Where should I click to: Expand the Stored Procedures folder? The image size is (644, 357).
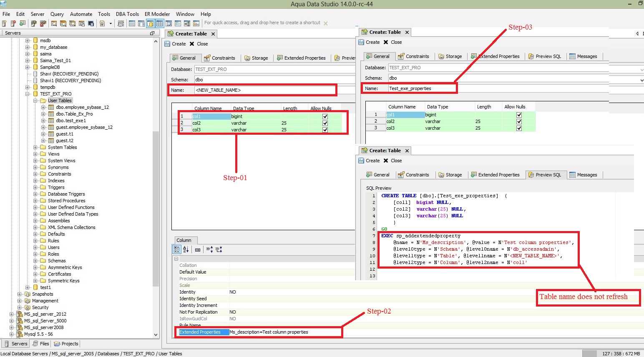point(35,201)
